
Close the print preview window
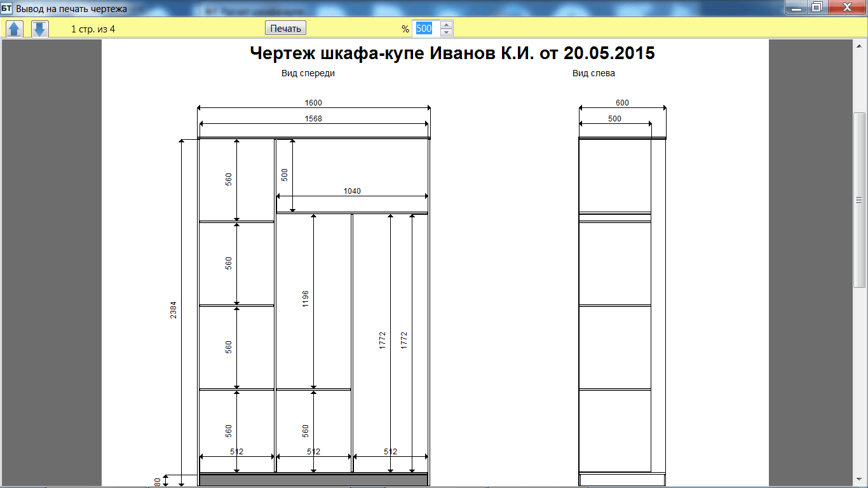point(846,7)
